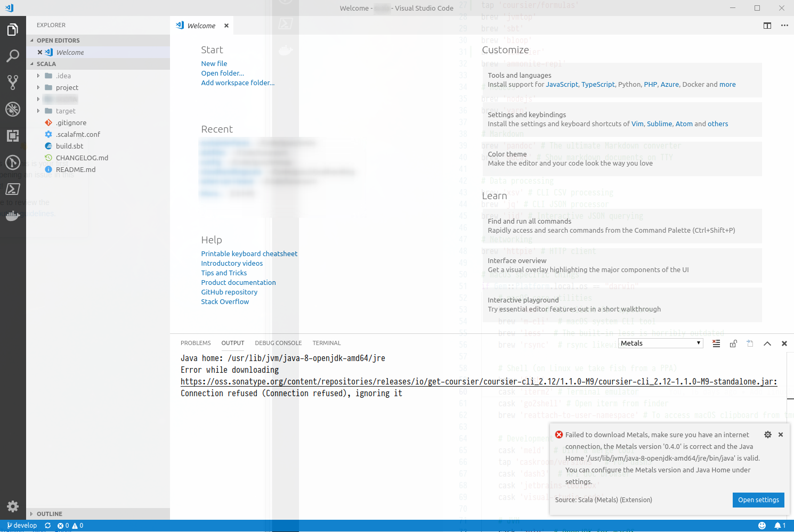
Task: Select the Welcome editor tab
Action: (x=201, y=26)
